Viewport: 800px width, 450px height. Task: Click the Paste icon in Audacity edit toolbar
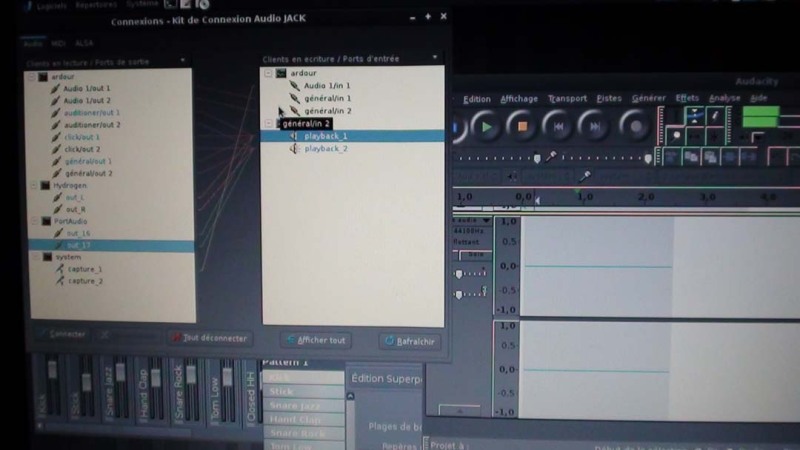[711, 157]
